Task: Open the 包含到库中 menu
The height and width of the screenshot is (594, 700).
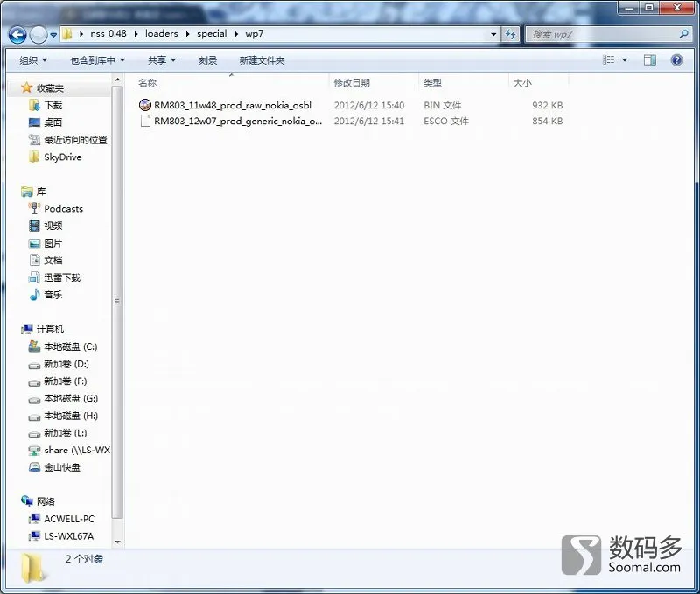Action: click(97, 60)
